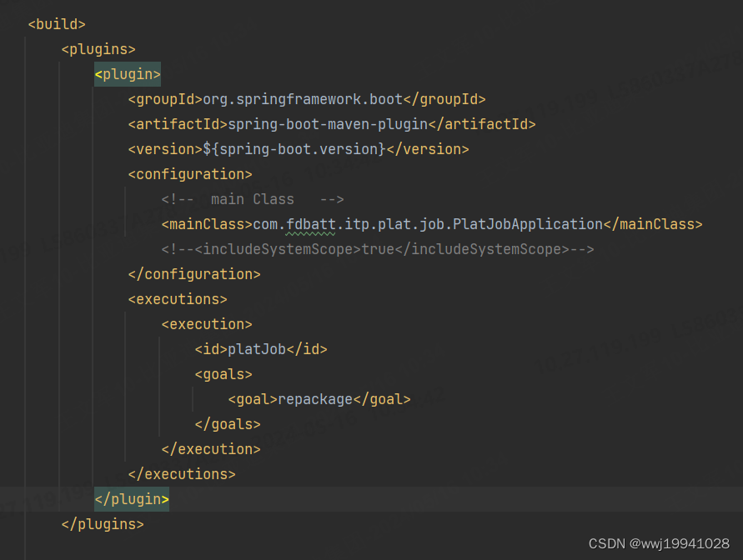743x560 pixels.
Task: Click the executions opening tag
Action: (178, 299)
